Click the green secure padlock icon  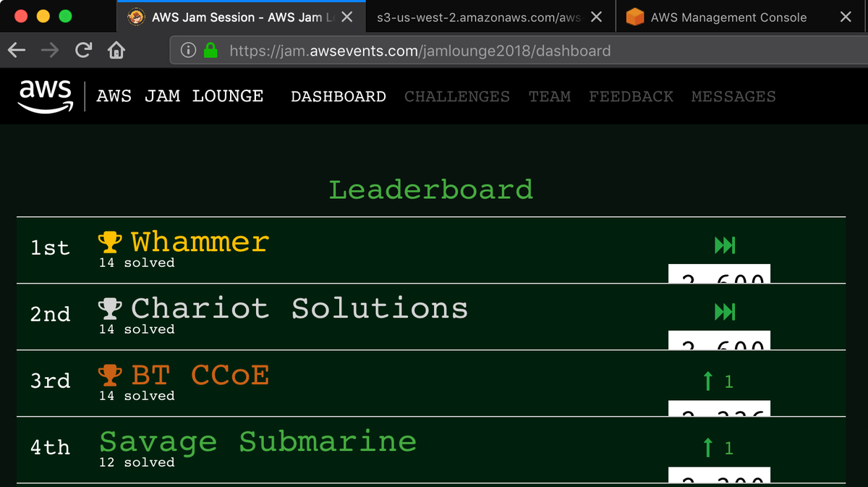(210, 50)
